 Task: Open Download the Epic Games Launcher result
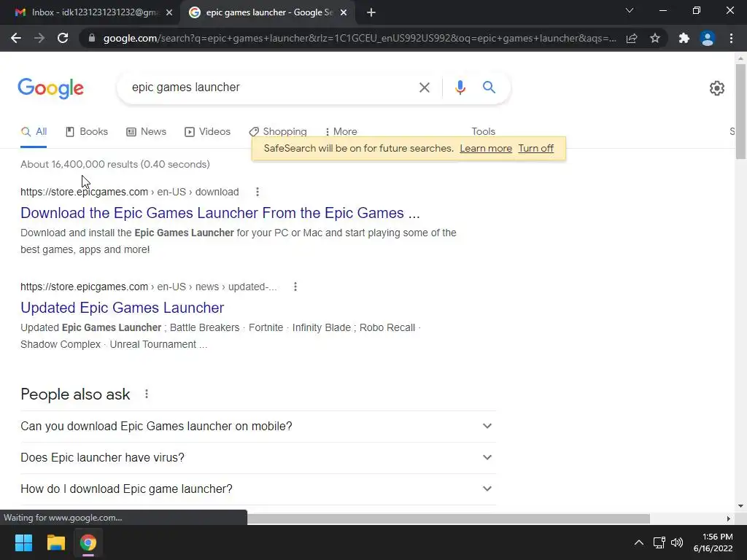(x=220, y=213)
